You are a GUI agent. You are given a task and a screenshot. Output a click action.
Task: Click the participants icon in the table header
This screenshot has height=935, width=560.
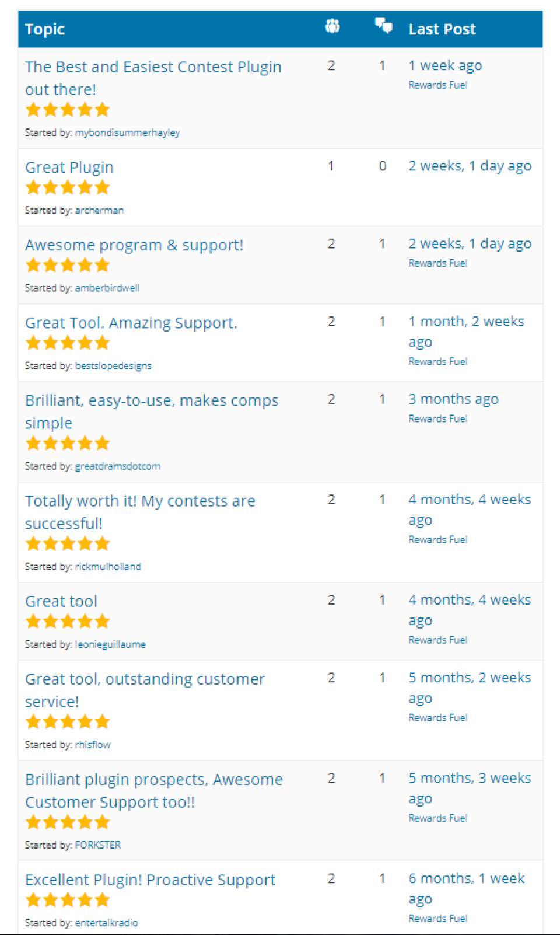(331, 26)
